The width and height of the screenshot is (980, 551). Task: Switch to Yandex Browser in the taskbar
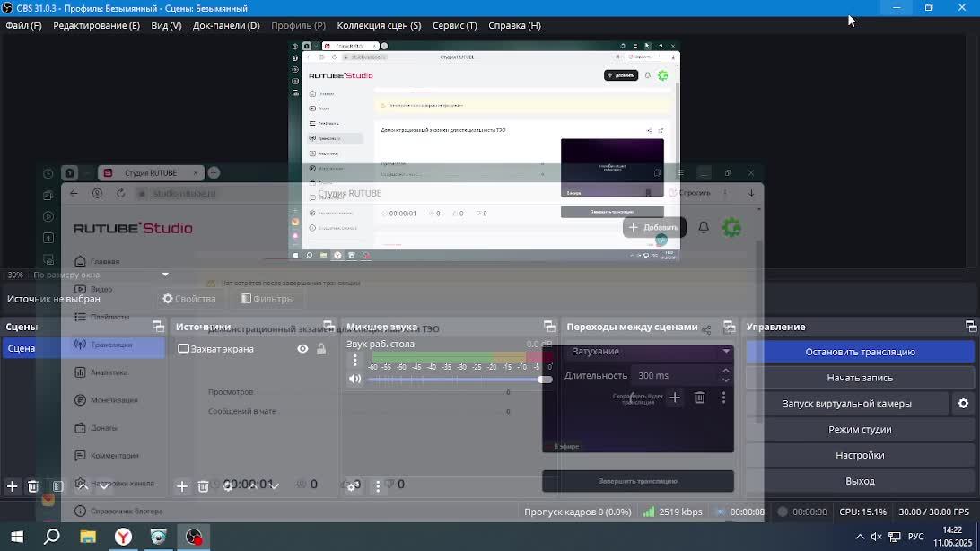(x=123, y=537)
